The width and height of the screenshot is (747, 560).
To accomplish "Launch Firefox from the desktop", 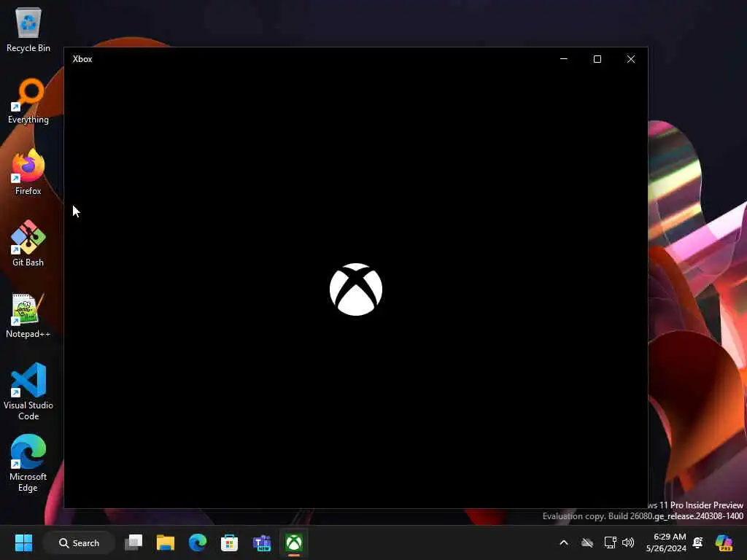I will click(28, 172).
